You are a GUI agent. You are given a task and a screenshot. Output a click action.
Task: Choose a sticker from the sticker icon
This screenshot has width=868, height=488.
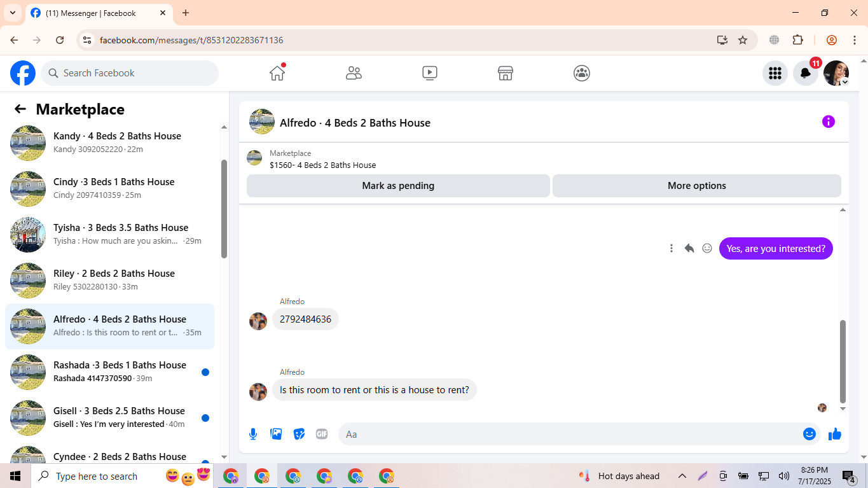[x=299, y=434]
